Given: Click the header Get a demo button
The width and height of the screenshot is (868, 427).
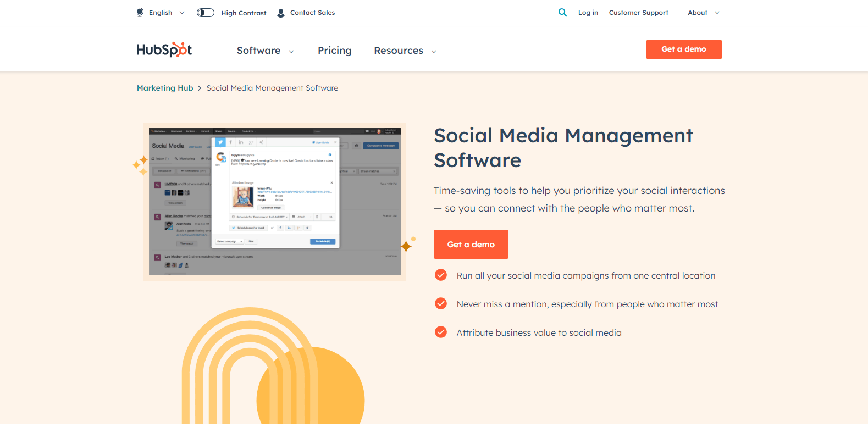Looking at the screenshot, I should point(684,49).
